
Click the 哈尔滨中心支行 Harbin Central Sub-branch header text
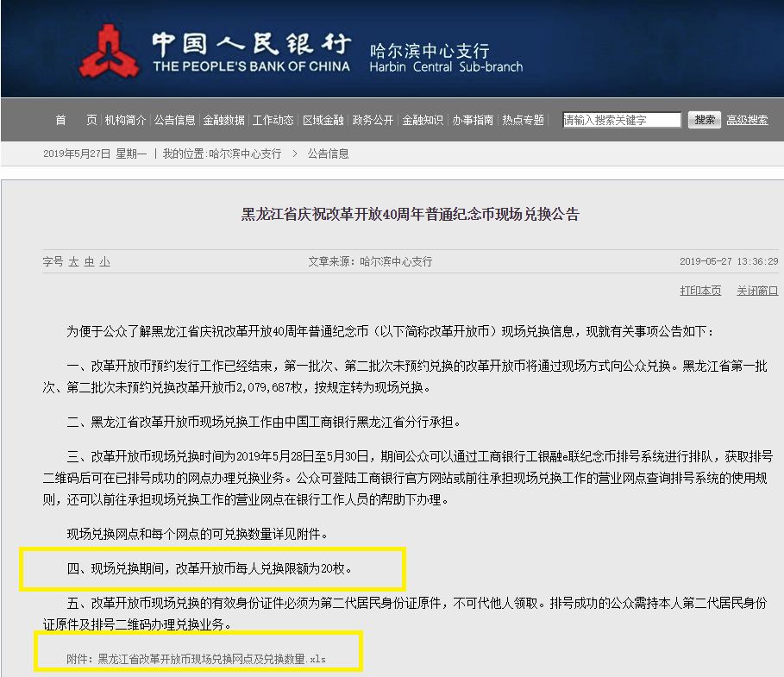[x=446, y=58]
